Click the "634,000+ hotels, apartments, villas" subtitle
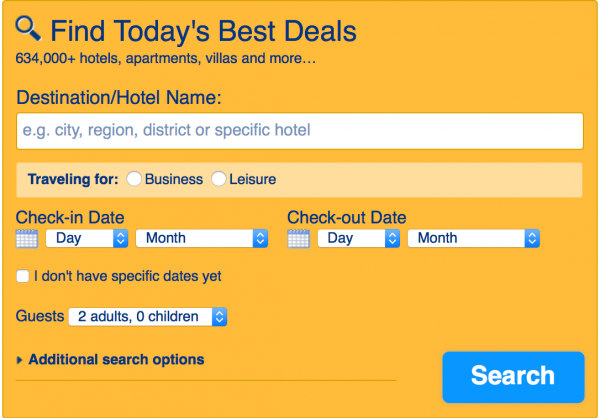600x418 pixels. [166, 58]
